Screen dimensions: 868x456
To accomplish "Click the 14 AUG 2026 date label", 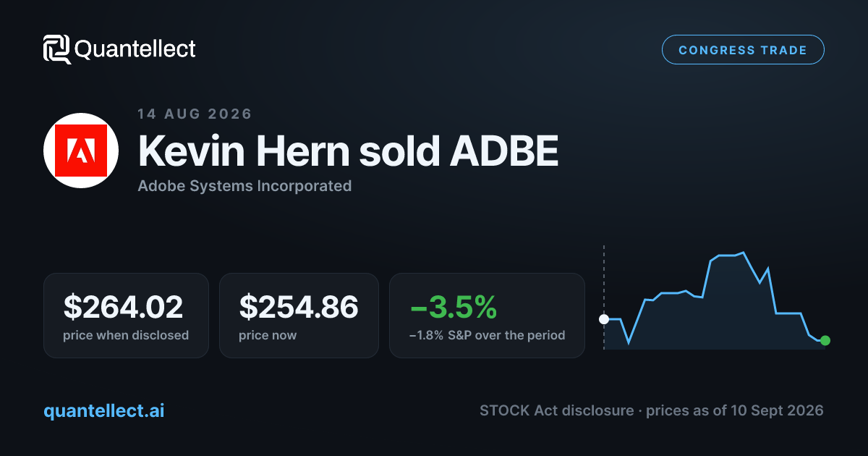I will (195, 114).
